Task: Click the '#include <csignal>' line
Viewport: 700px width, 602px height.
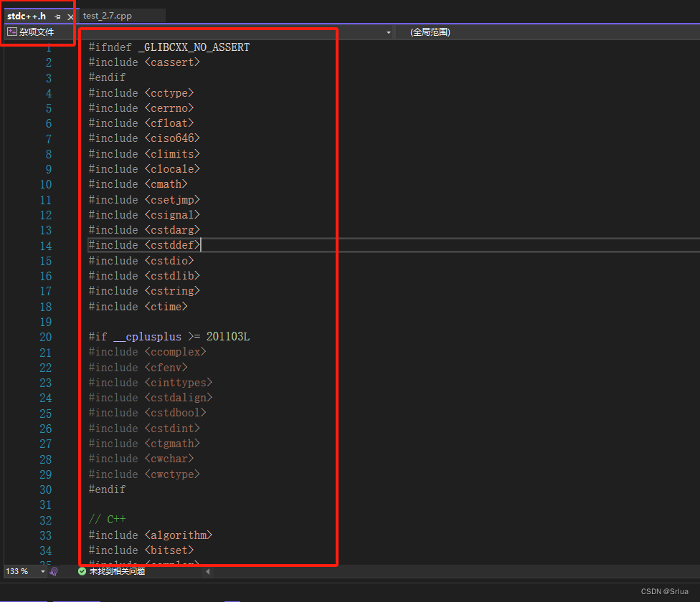Action: click(x=144, y=214)
